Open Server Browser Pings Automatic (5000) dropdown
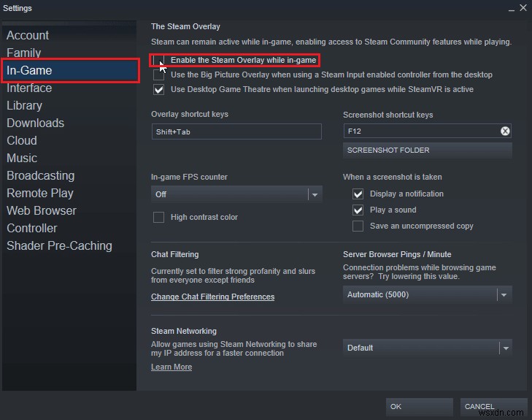This screenshot has width=532, height=420. point(427,294)
